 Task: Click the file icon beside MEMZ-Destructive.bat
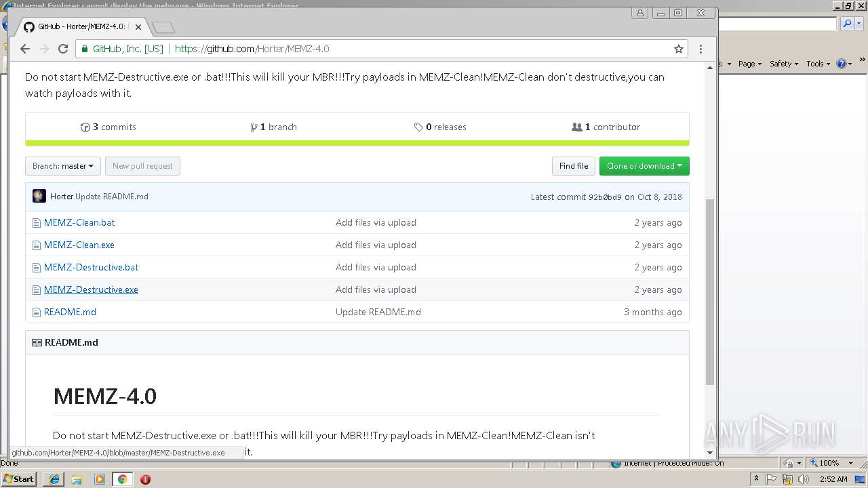37,267
